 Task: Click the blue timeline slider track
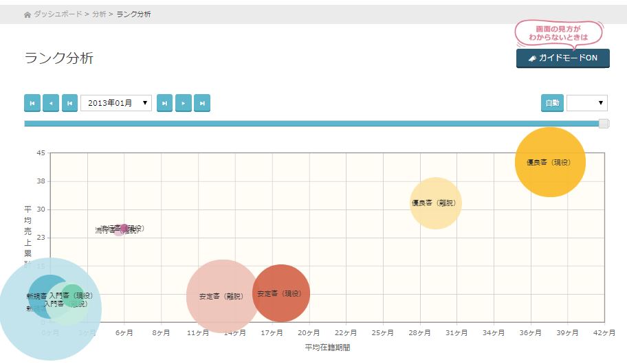(x=309, y=124)
